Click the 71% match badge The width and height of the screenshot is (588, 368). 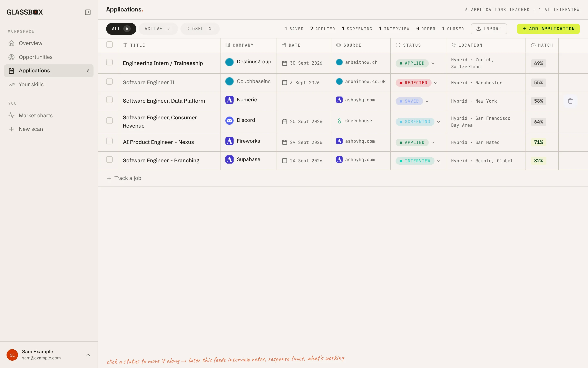(538, 142)
